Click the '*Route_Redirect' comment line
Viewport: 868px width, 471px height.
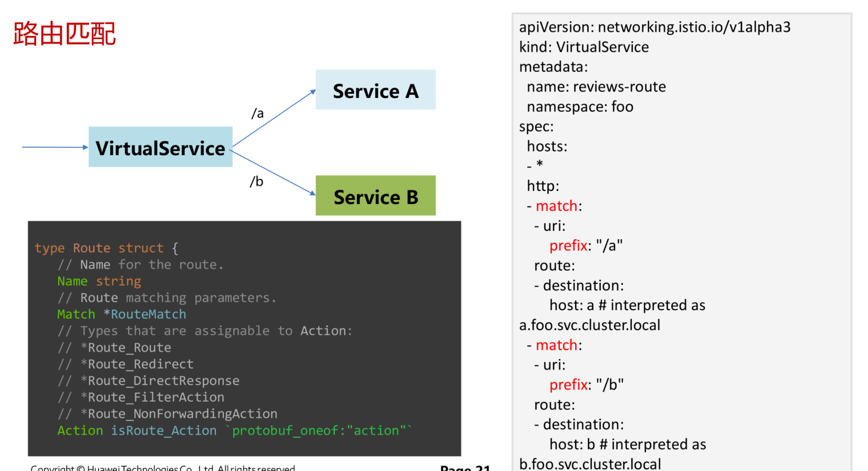(140, 364)
